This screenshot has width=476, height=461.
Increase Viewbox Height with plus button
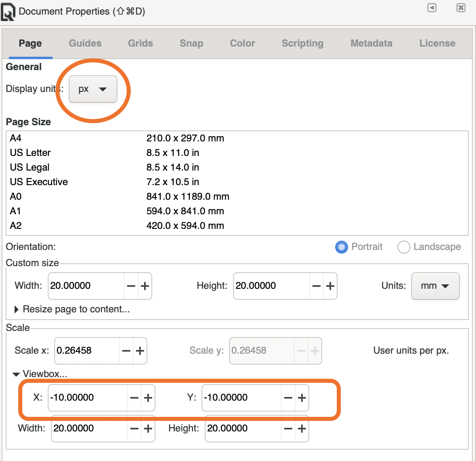click(x=302, y=429)
